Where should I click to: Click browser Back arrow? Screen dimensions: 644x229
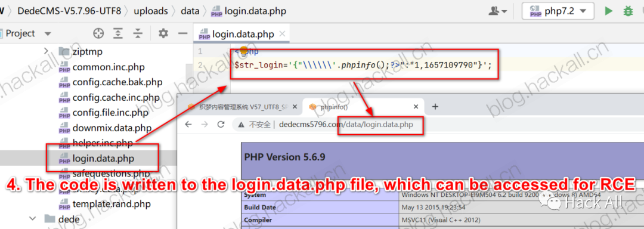188,125
